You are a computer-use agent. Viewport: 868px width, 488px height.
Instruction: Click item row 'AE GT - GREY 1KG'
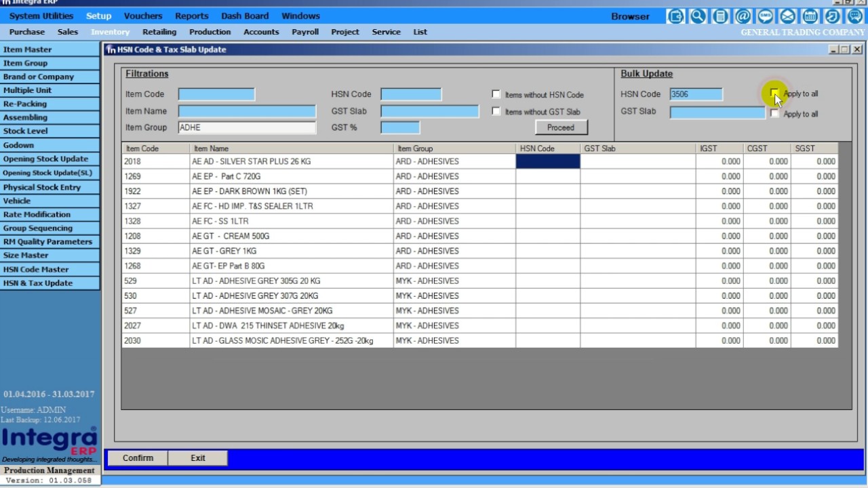click(x=480, y=251)
